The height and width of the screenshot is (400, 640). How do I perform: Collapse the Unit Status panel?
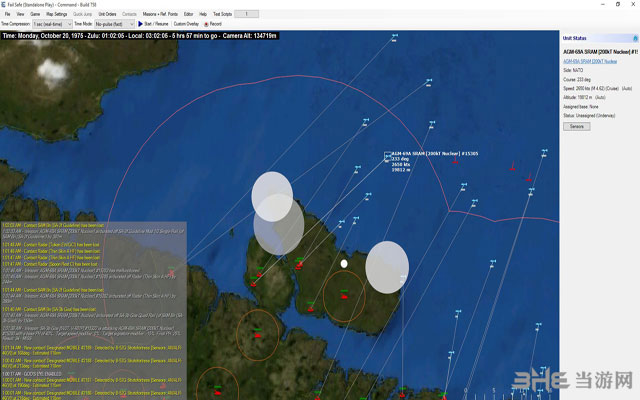[x=635, y=38]
